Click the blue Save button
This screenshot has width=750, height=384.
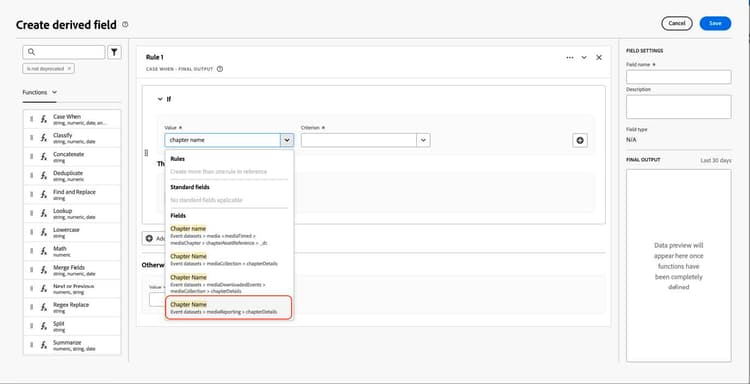coord(715,23)
